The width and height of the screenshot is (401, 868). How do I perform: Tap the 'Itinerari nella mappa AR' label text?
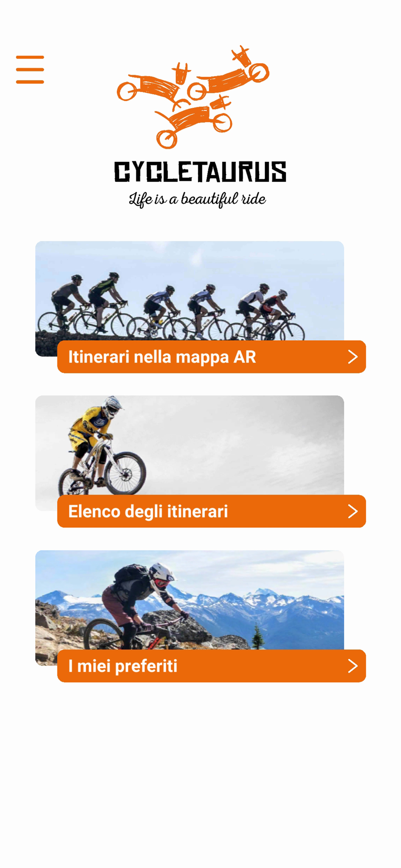click(x=162, y=357)
